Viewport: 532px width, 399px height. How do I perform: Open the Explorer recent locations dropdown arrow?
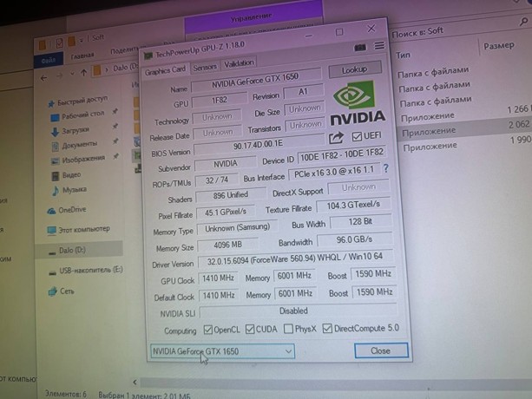click(72, 74)
